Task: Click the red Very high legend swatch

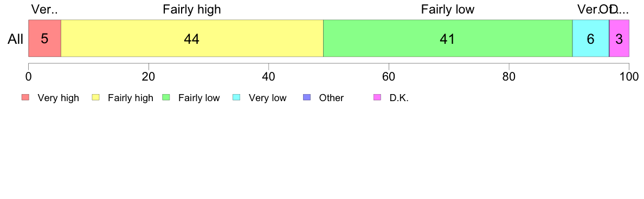Action: pos(25,97)
